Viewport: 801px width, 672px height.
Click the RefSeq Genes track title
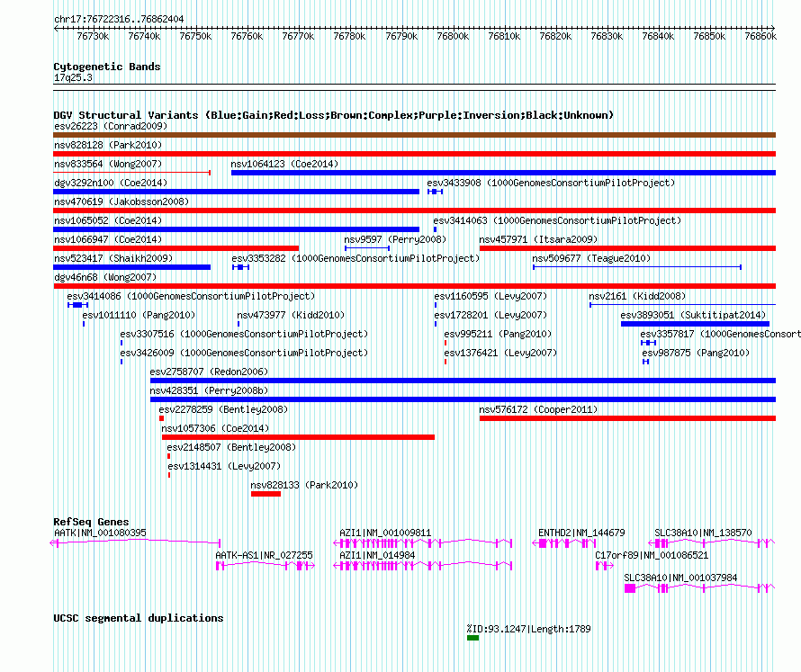tap(91, 522)
